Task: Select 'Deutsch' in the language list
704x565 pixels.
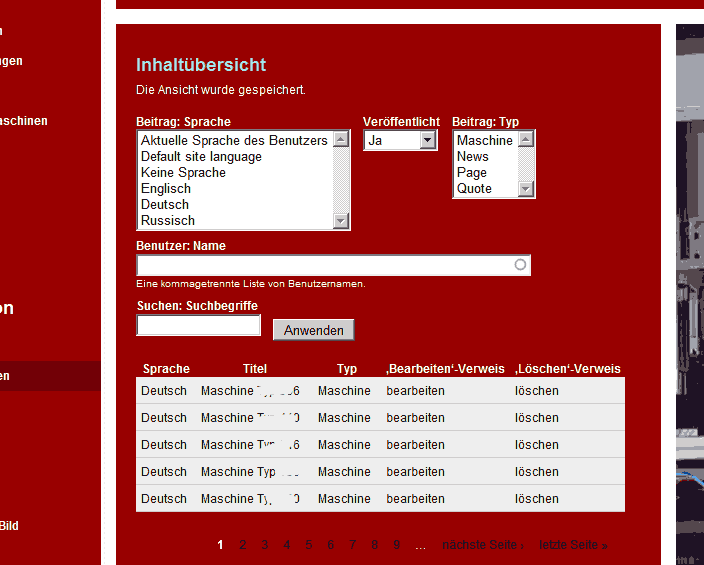Action: point(165,205)
